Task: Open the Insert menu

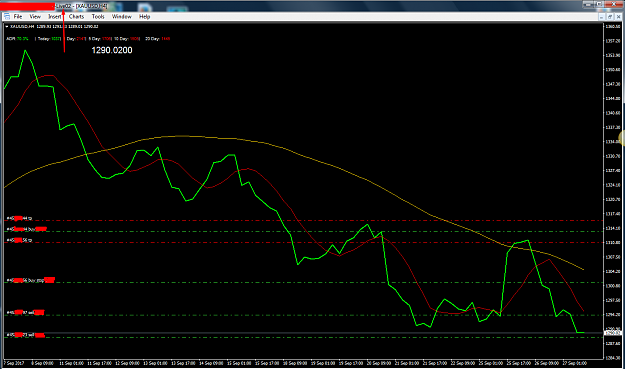Action: click(55, 17)
